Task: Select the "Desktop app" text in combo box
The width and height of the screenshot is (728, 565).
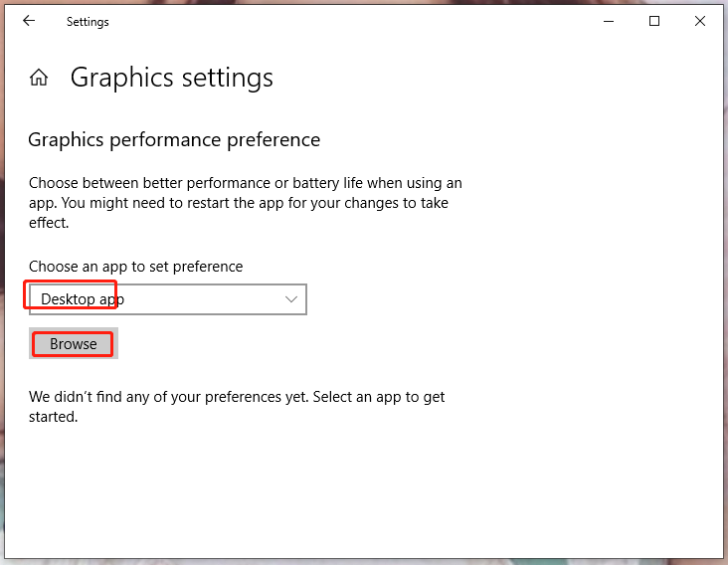Action: (x=83, y=299)
